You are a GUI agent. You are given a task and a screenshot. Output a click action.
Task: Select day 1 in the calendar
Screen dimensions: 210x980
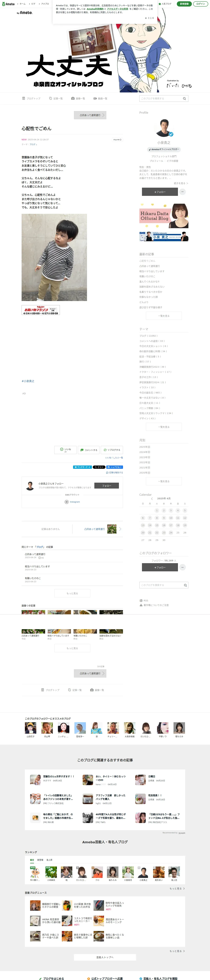coord(157,511)
